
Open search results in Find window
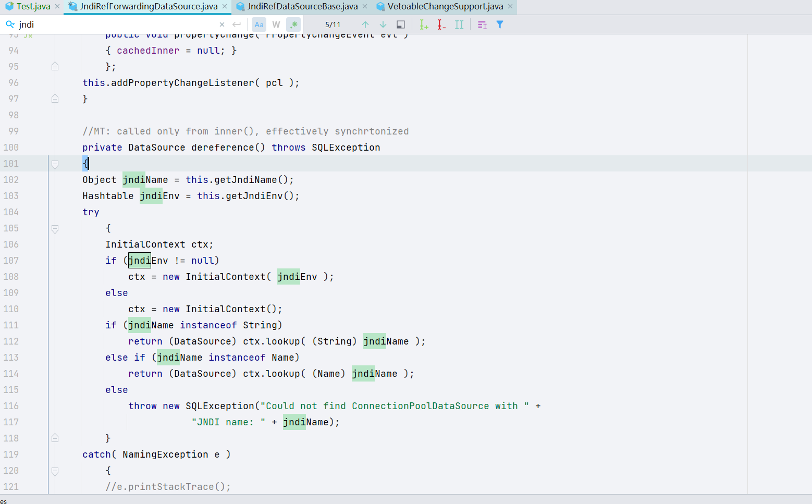pos(401,24)
